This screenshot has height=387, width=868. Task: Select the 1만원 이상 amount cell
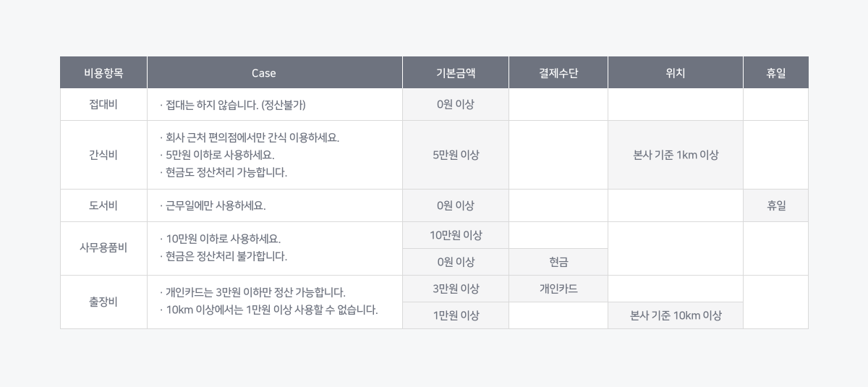coord(456,315)
